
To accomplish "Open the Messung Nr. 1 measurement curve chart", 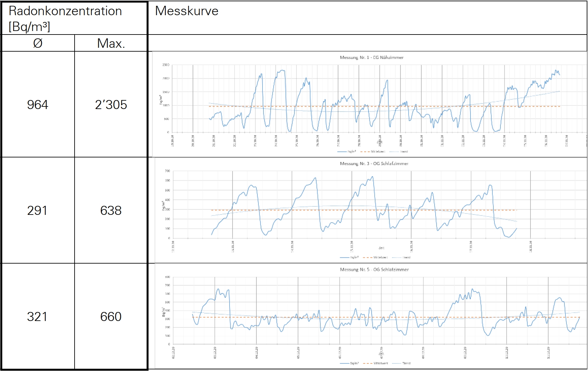I will 369,104.
